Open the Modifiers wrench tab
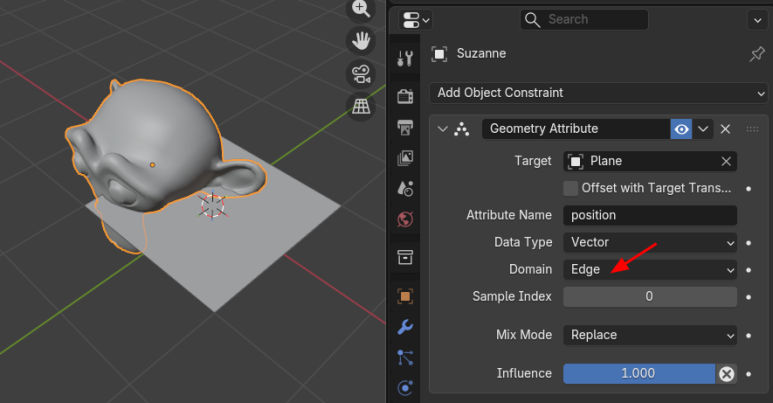773x403 pixels. point(405,327)
